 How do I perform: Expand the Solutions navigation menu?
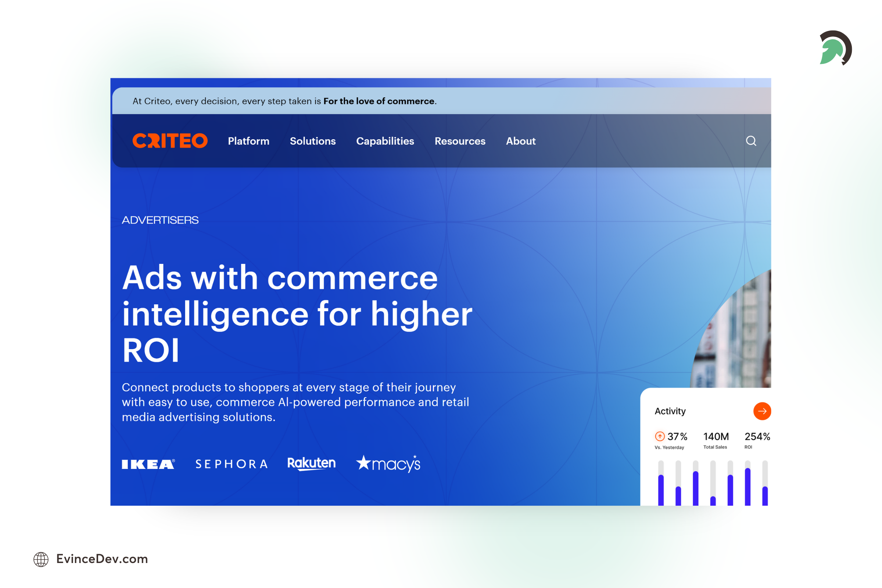(313, 141)
